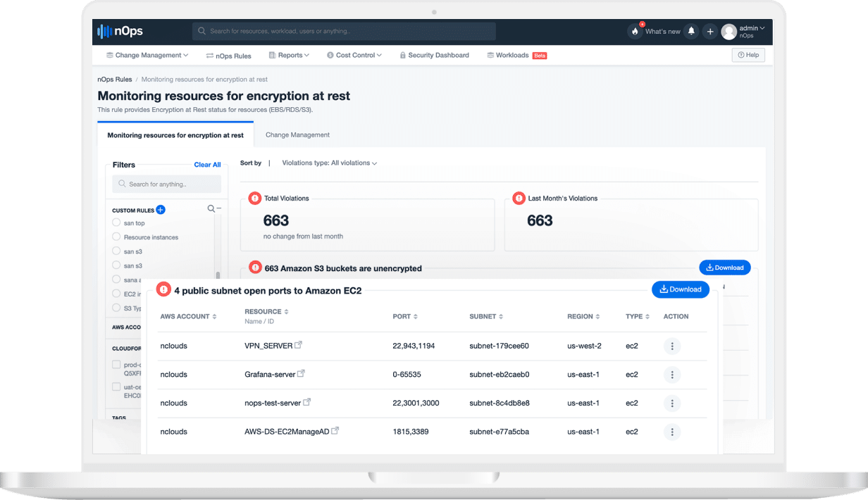Open the Violations type dropdown

point(329,163)
